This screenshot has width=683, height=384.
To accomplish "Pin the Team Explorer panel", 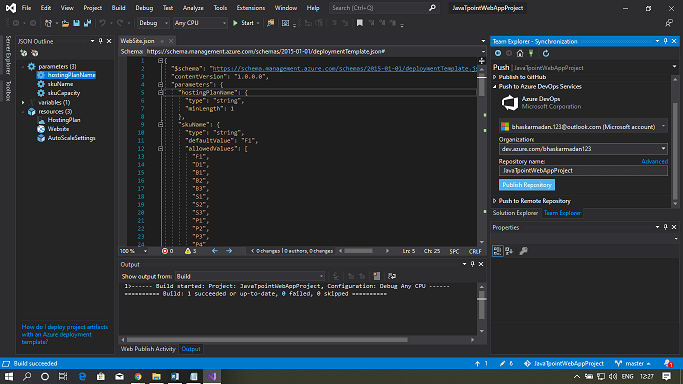I will [x=666, y=41].
